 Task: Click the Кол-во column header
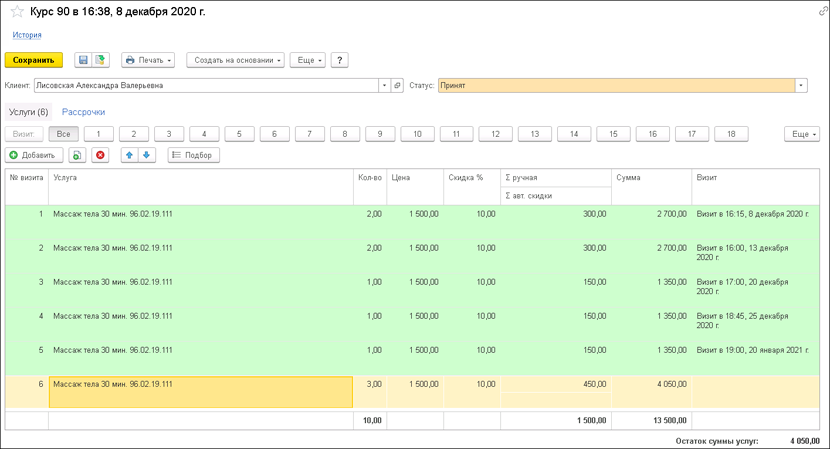370,187
